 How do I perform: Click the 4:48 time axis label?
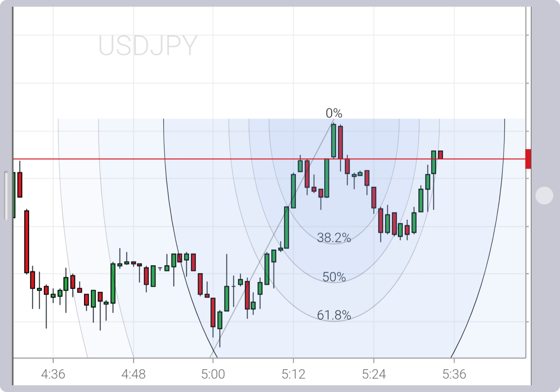tap(133, 374)
